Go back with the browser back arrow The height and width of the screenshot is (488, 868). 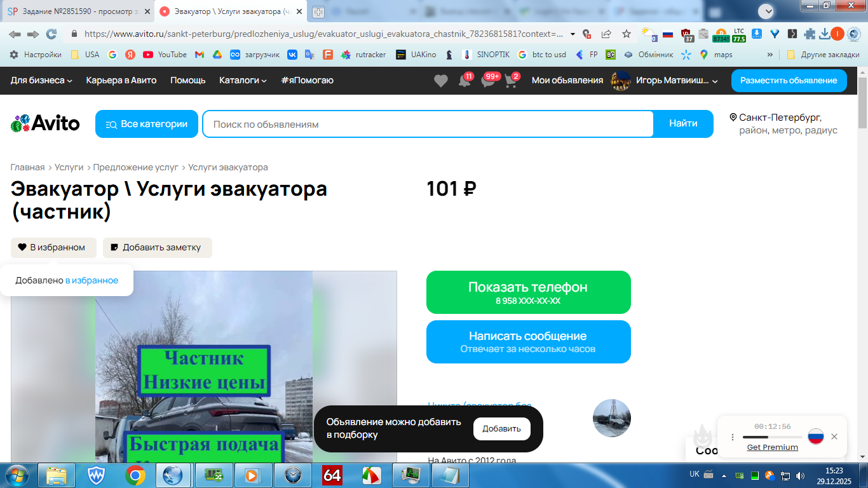(15, 34)
